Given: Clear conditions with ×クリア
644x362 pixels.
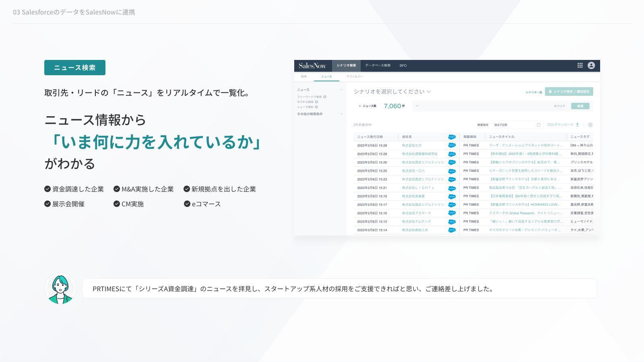Looking at the screenshot, I should [559, 106].
